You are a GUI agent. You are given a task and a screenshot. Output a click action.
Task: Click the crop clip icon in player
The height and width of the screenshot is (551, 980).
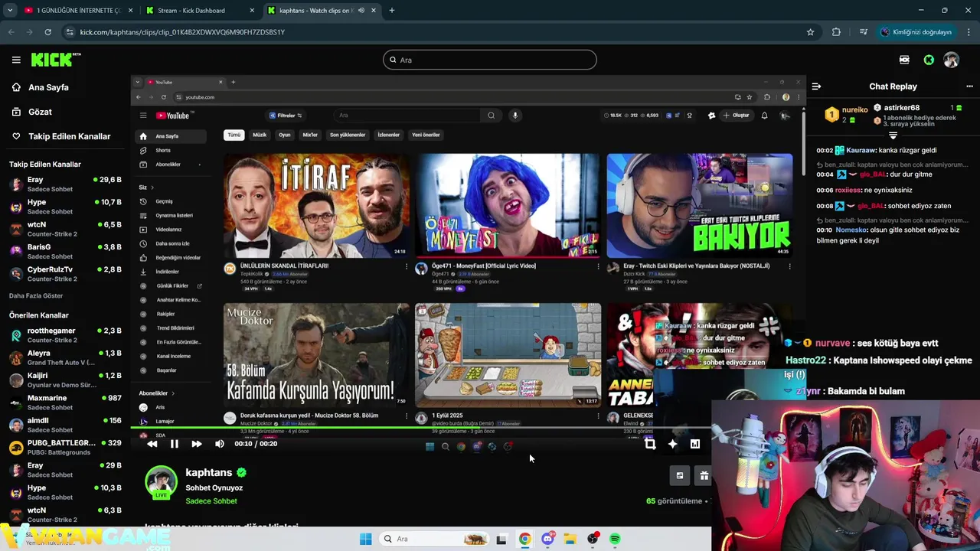tap(650, 444)
